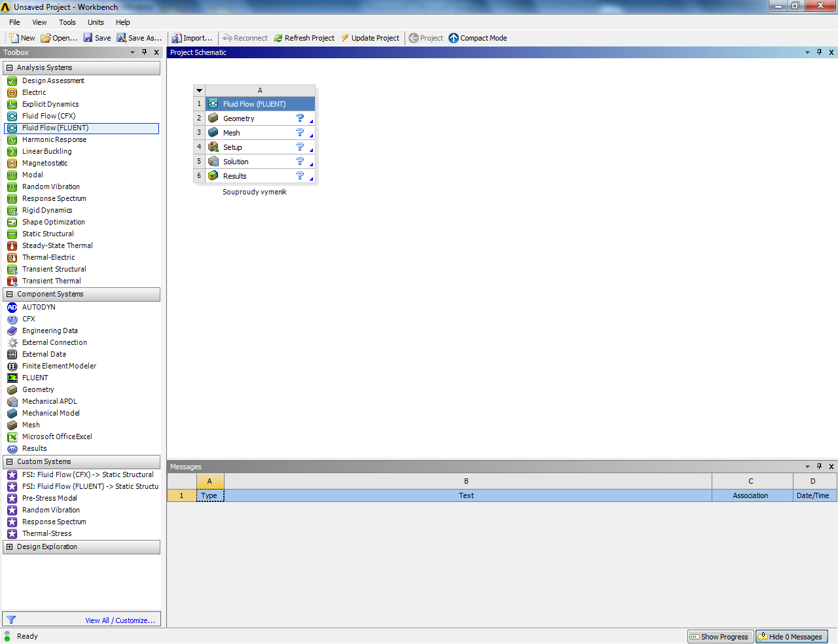Click the Open project toolbar icon

[x=46, y=38]
